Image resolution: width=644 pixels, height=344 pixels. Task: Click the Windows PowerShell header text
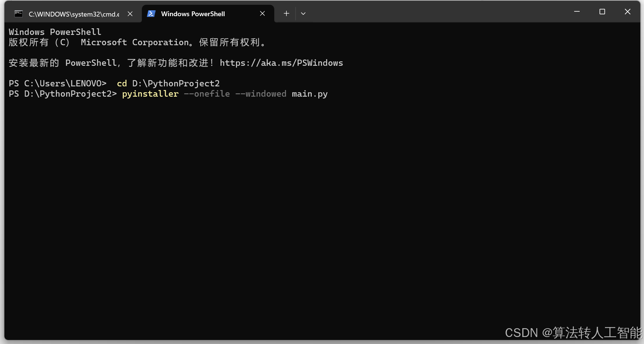click(x=54, y=32)
